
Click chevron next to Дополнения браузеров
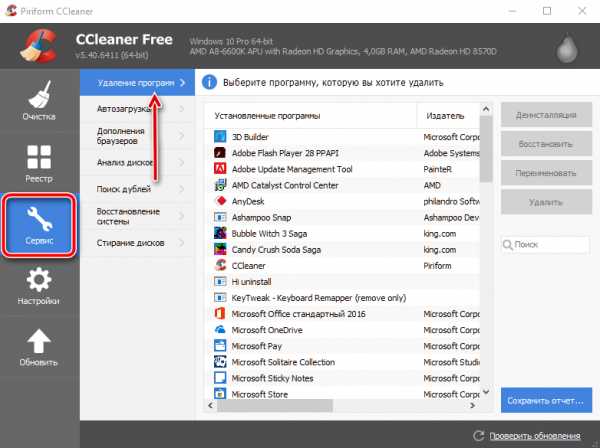click(182, 136)
